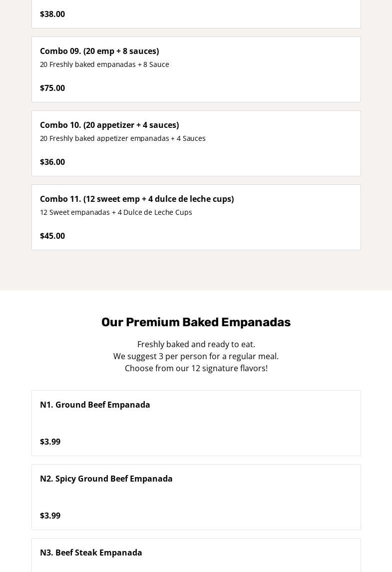Click the 'Freshly baked and ready to eat.' line
392x572 pixels.
coord(196,344)
